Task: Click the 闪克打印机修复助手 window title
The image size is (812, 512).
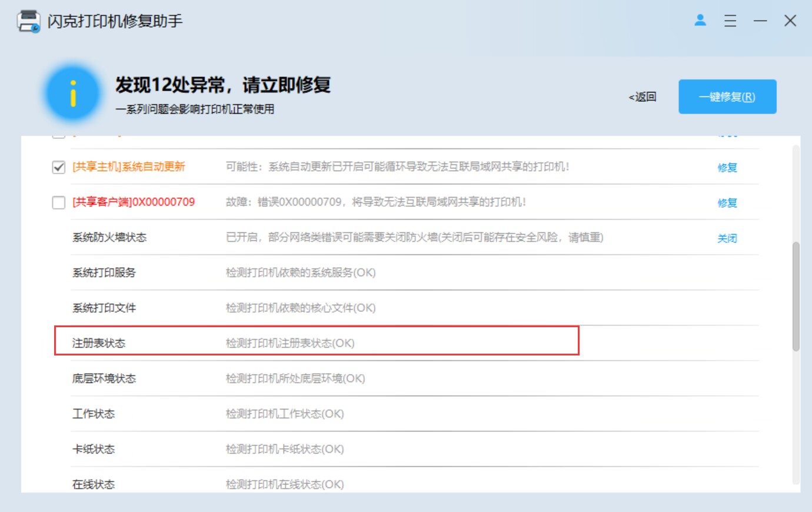Action: pos(115,21)
